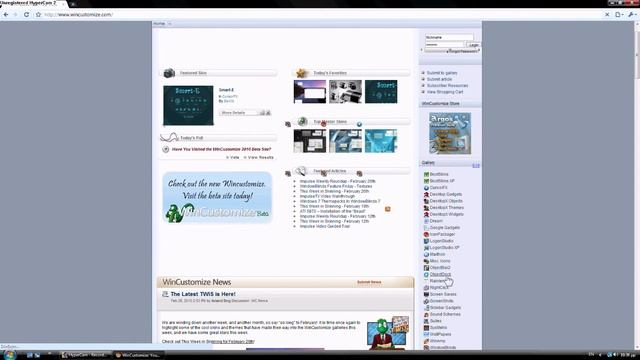Click the DesktopX Widgets gallery icon

pos(426,214)
